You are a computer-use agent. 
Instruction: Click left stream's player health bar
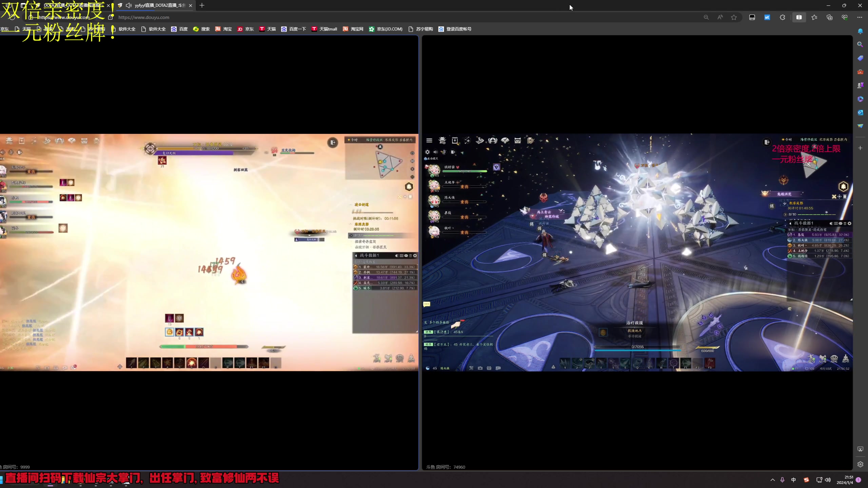[x=204, y=346]
